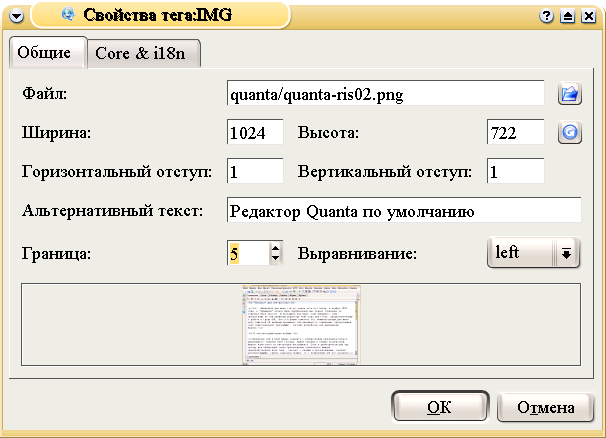Click the help question mark button
This screenshot has width=606, height=438.
click(547, 16)
